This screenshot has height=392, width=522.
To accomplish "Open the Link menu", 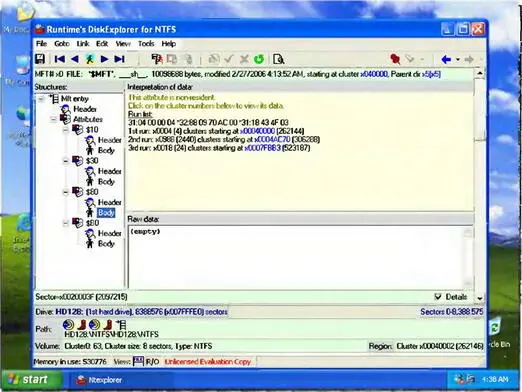I will [x=83, y=44].
